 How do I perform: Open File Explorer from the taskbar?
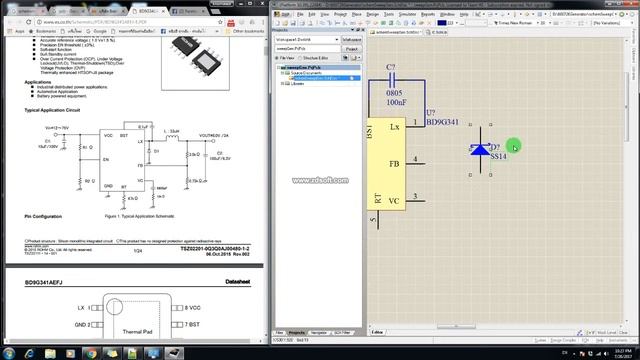50,353
